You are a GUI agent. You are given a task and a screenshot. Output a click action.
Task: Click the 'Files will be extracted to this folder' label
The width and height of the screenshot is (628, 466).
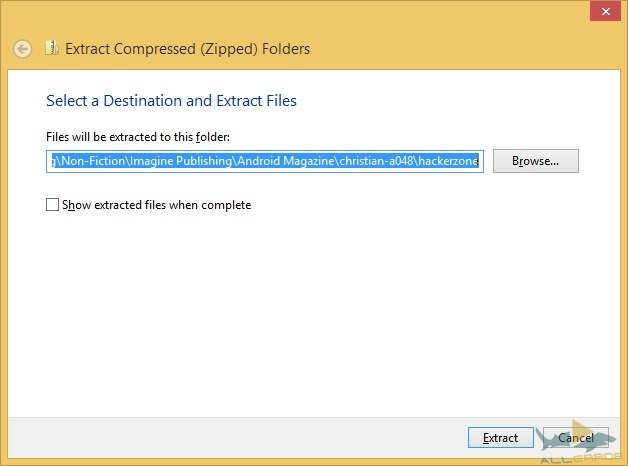pos(138,137)
